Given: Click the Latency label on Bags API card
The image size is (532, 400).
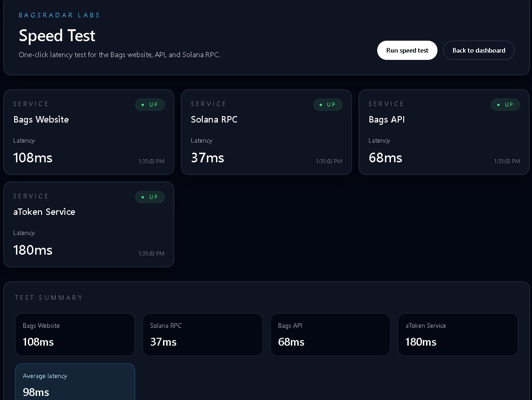Looking at the screenshot, I should click(379, 141).
